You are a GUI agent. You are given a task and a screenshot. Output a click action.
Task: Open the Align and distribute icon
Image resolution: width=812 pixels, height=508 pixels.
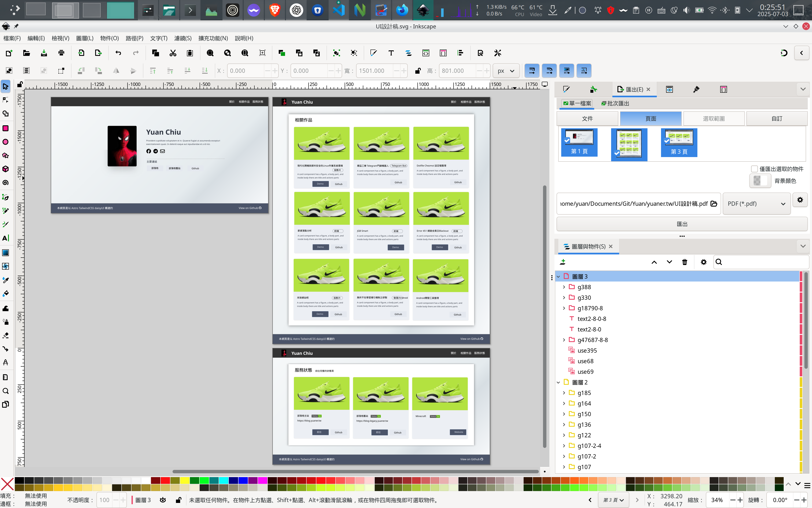tap(460, 53)
